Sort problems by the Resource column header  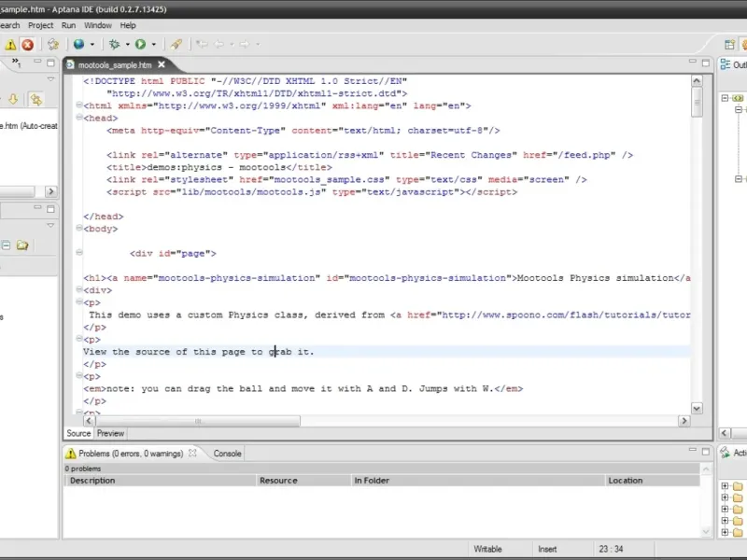point(278,481)
